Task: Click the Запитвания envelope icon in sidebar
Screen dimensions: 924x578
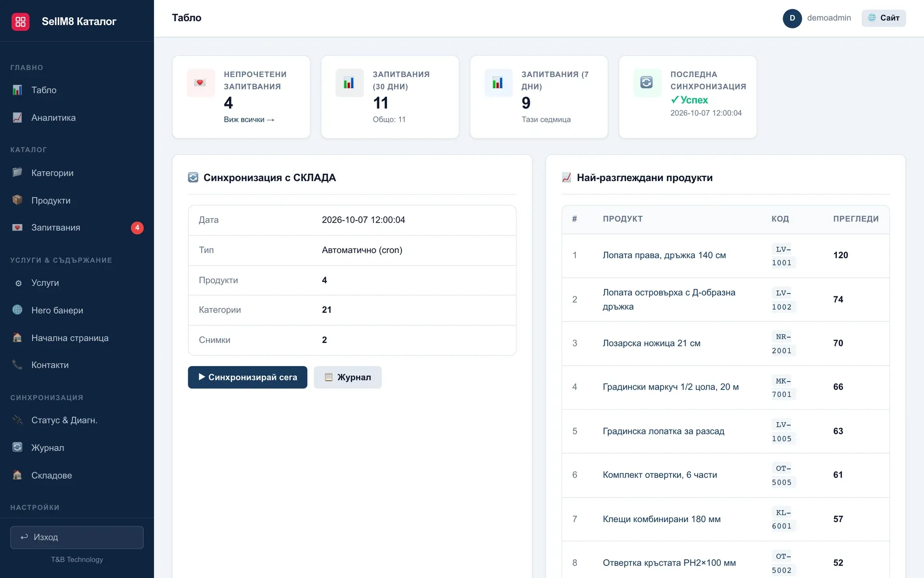Action: click(17, 227)
